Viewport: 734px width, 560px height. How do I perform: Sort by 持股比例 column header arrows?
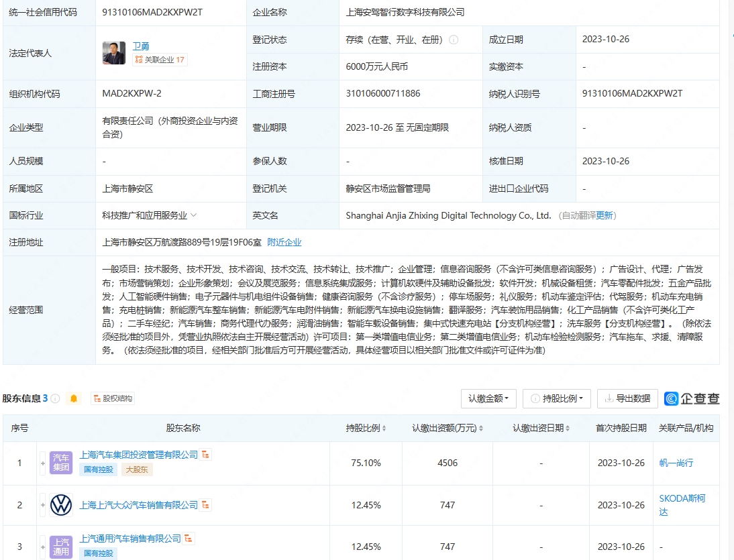click(x=384, y=428)
